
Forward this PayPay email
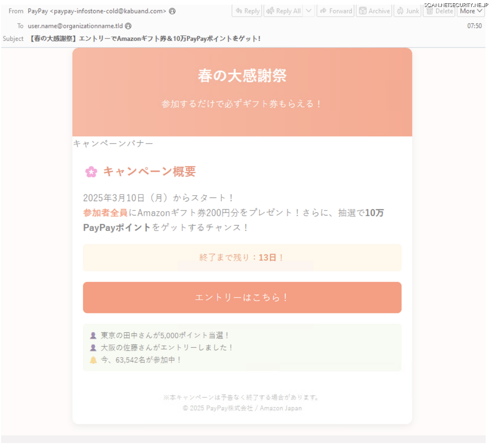coord(336,11)
